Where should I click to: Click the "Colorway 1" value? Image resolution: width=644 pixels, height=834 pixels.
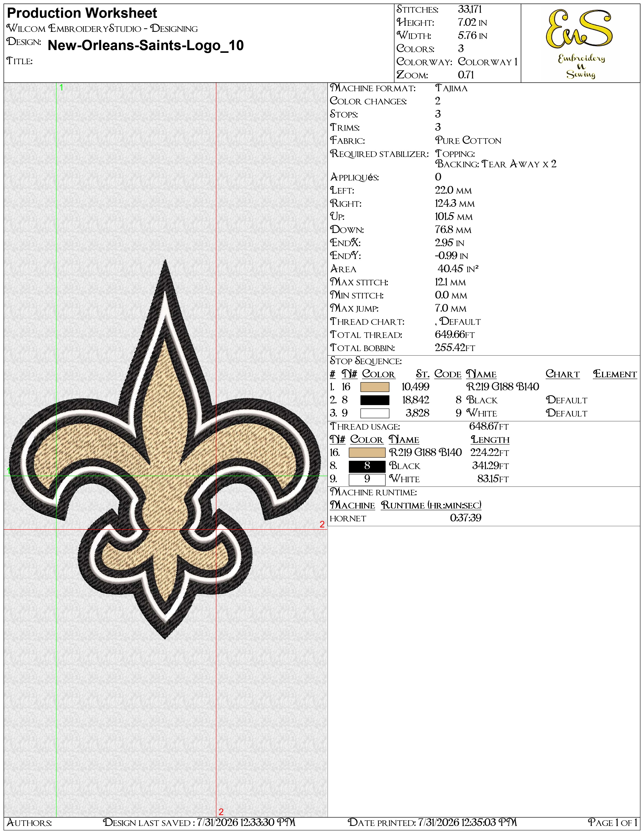click(x=488, y=61)
